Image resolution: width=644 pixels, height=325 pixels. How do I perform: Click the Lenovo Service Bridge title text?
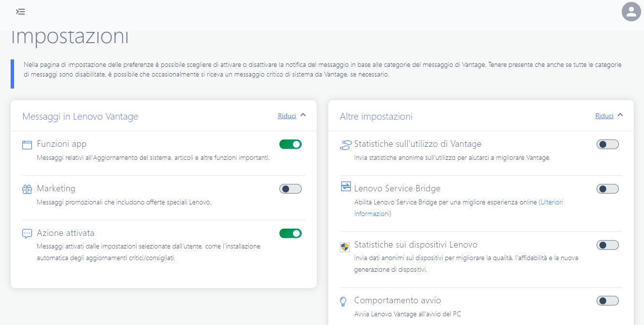pyautogui.click(x=398, y=188)
